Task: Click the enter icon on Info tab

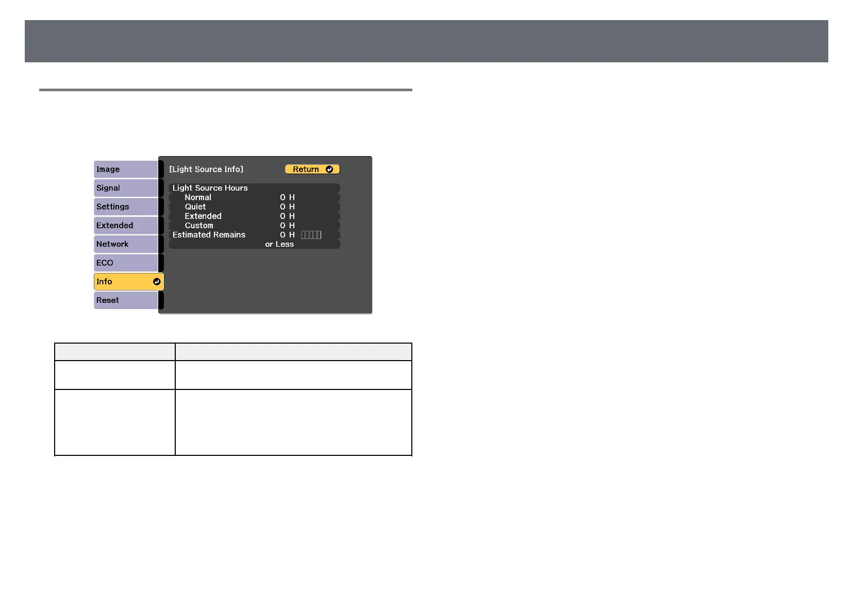Action: coord(157,282)
